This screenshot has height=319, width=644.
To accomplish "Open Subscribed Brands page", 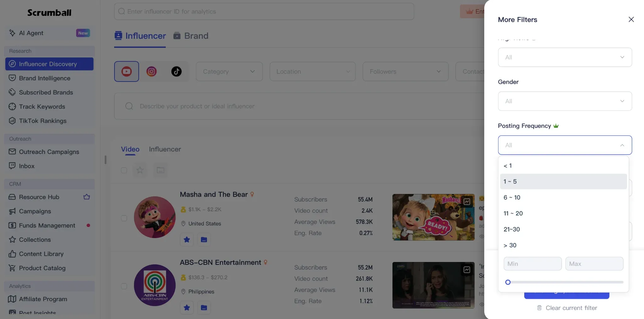I will [49, 92].
